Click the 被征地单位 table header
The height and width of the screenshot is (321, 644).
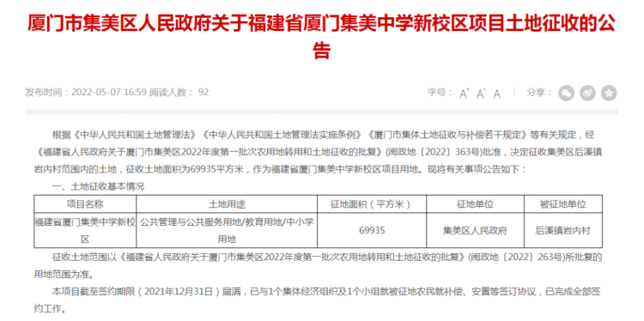click(x=563, y=204)
